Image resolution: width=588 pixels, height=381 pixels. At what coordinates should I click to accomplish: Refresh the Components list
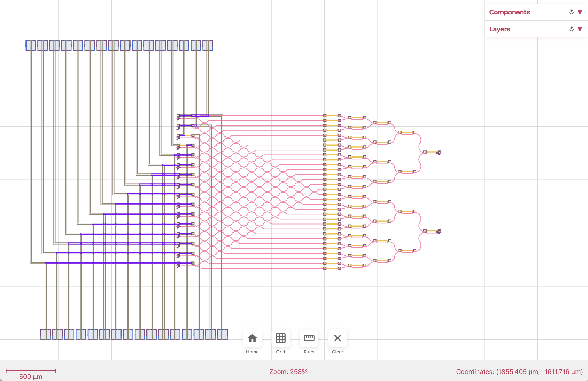pyautogui.click(x=571, y=12)
